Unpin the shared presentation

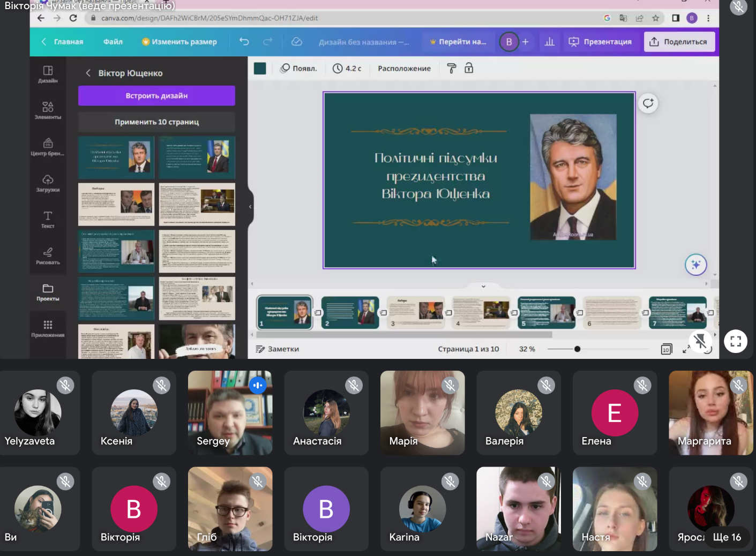point(700,341)
